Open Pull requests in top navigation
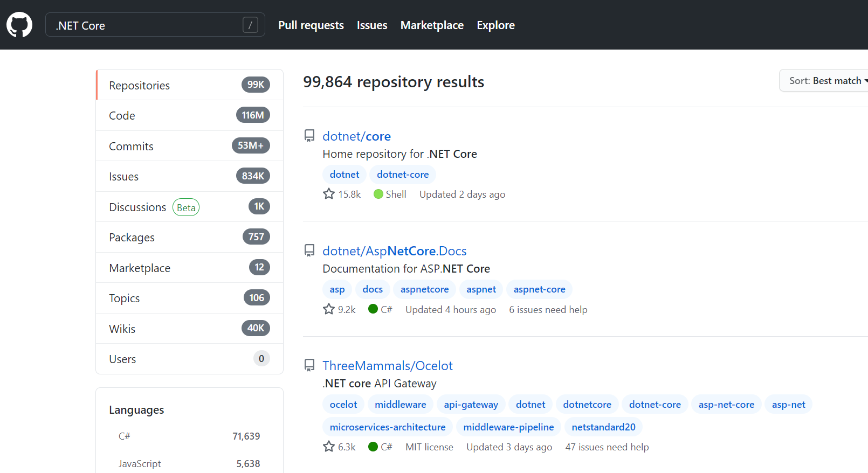 click(311, 25)
